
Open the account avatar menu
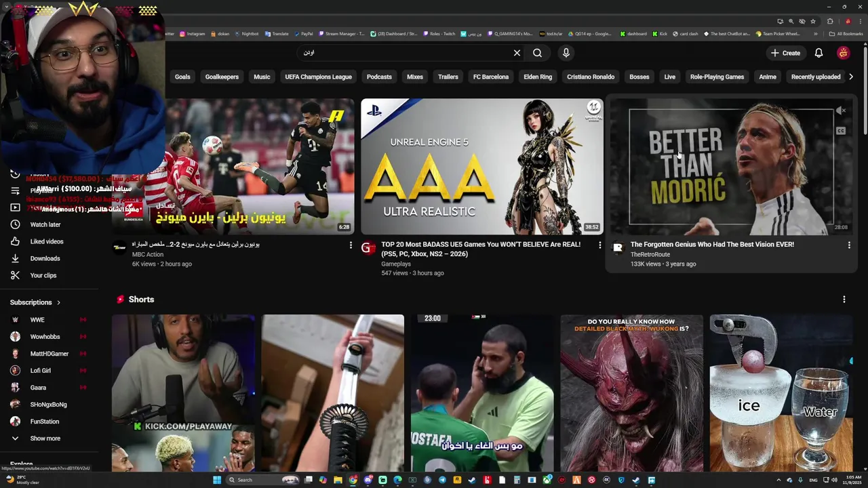(843, 53)
